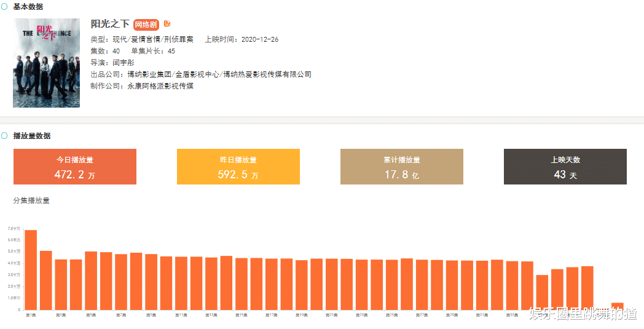Click the 基本数据 section heading
The image size is (644, 329).
point(28,7)
